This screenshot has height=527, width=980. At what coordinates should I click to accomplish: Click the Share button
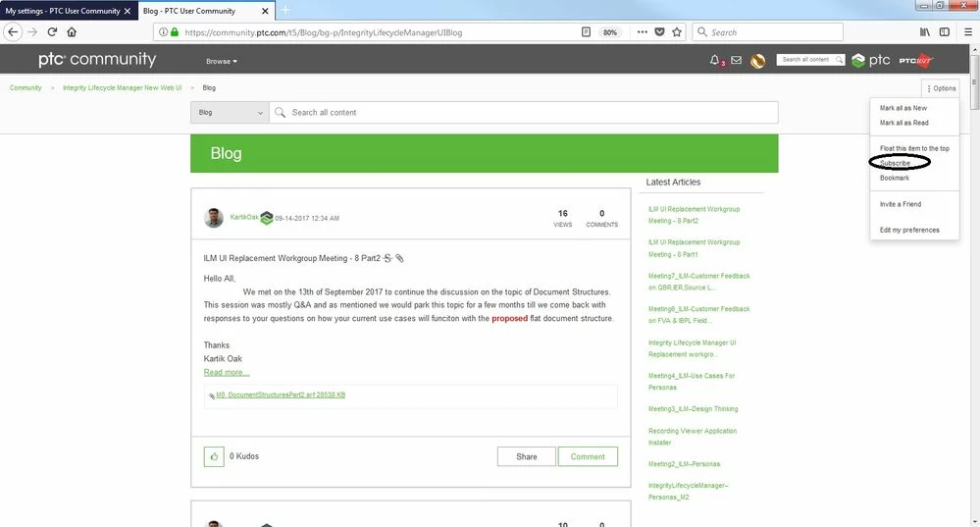coord(526,457)
